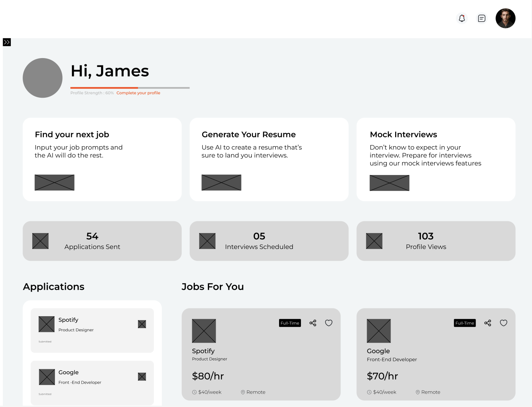This screenshot has width=532, height=407.
Task: Click the Find your next job heading
Action: [72, 135]
